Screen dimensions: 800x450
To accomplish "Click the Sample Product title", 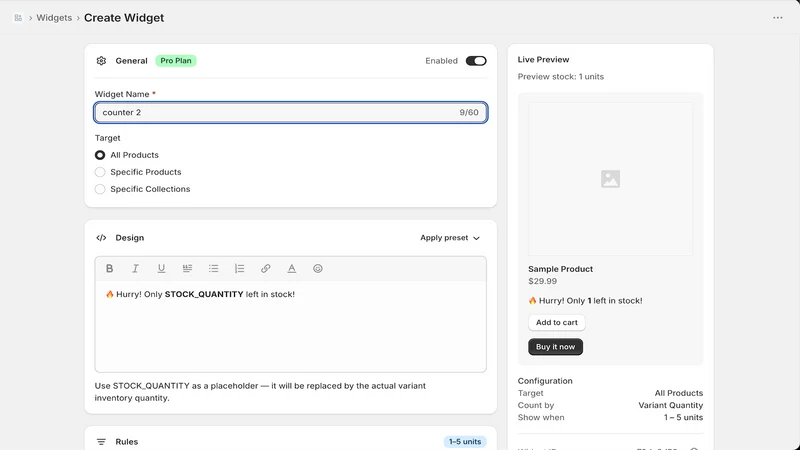I will click(560, 269).
